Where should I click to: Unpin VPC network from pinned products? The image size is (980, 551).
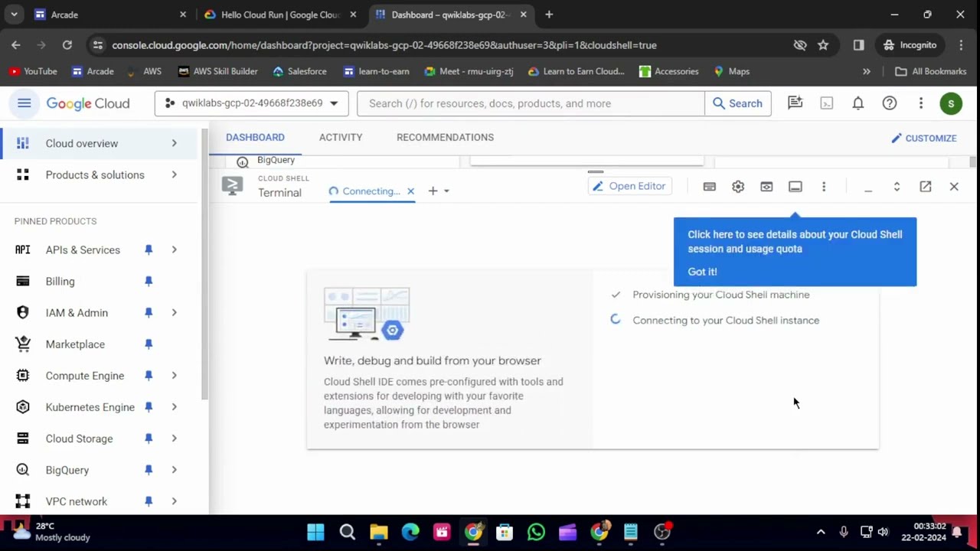[149, 500]
